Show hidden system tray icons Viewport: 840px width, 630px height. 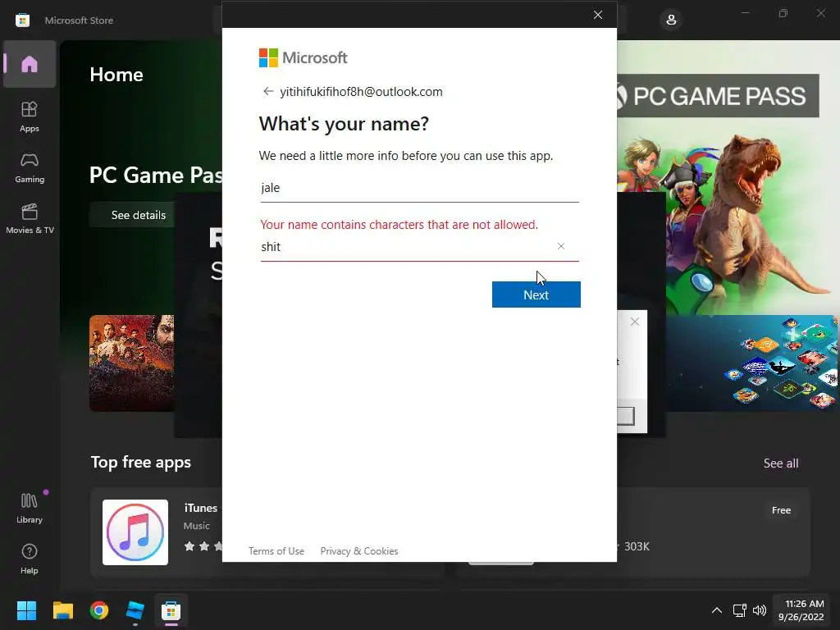(x=716, y=610)
